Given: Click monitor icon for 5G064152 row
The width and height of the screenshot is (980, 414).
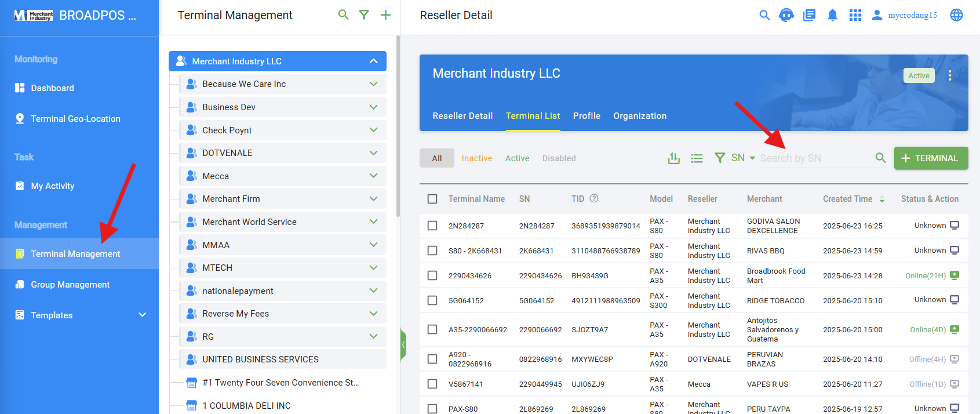Looking at the screenshot, I should point(955,300).
